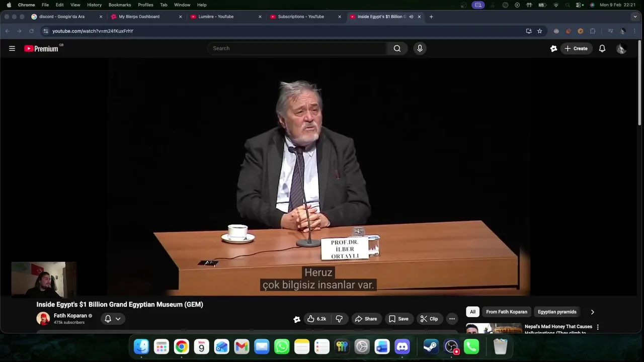Open Steam from the dock
The width and height of the screenshot is (644, 362).
pyautogui.click(x=431, y=346)
